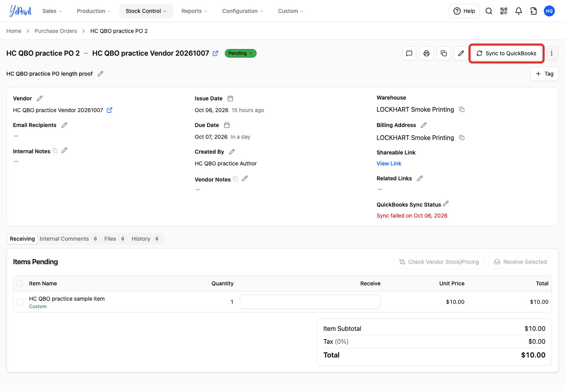Edit Vendor Notes pencil

point(245,178)
